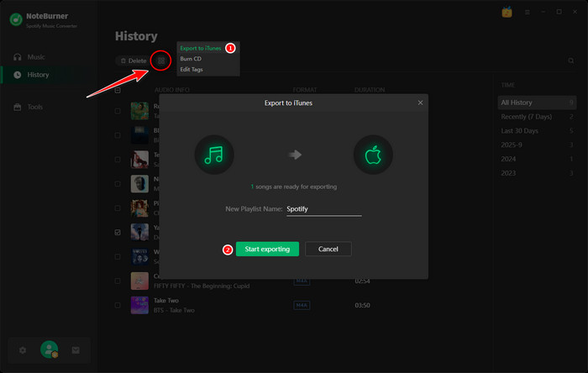Viewport: 588px width, 373px height.
Task: Open the hamburger menu in title bar
Action: (x=527, y=13)
